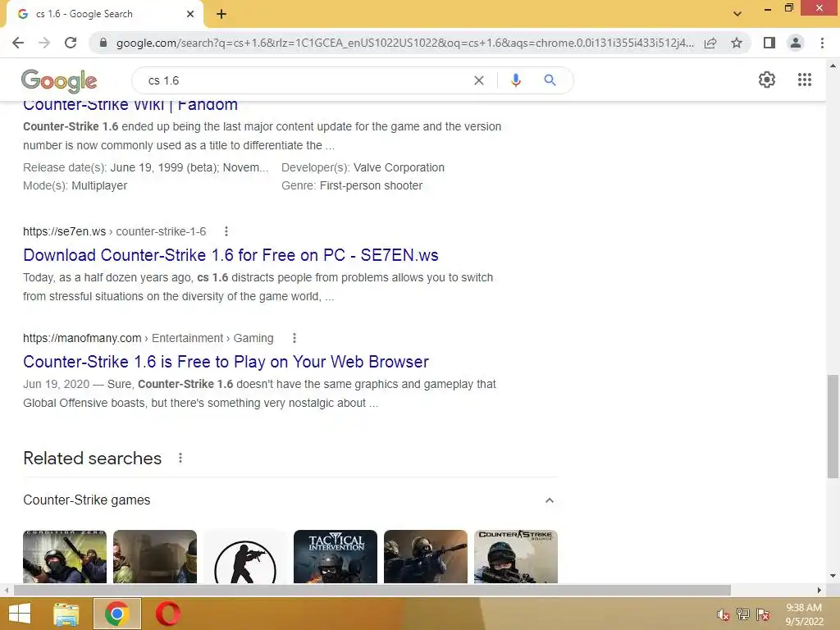
Task: Start voice search with the microphone
Action: [516, 80]
